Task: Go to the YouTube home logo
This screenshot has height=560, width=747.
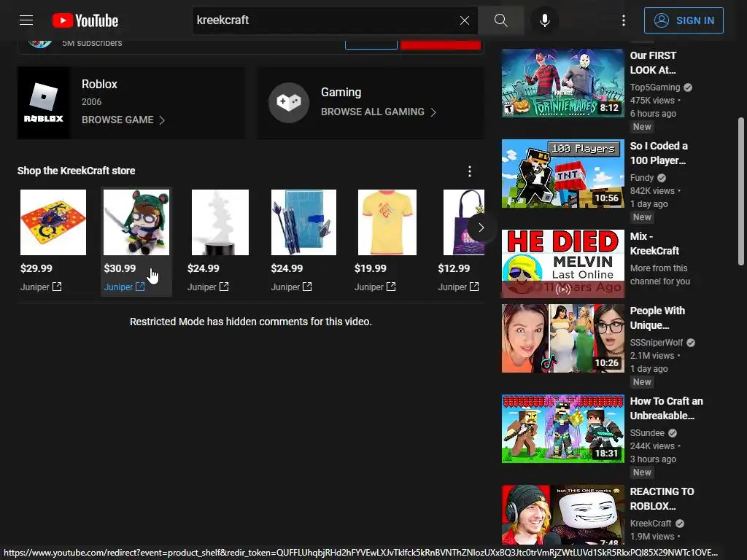Action: (85, 20)
